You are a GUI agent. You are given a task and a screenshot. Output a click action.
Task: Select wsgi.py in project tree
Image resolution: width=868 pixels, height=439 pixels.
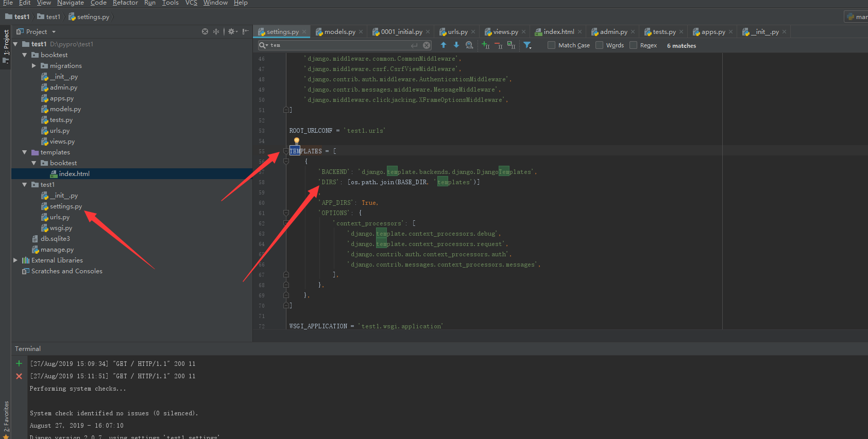[x=61, y=228]
